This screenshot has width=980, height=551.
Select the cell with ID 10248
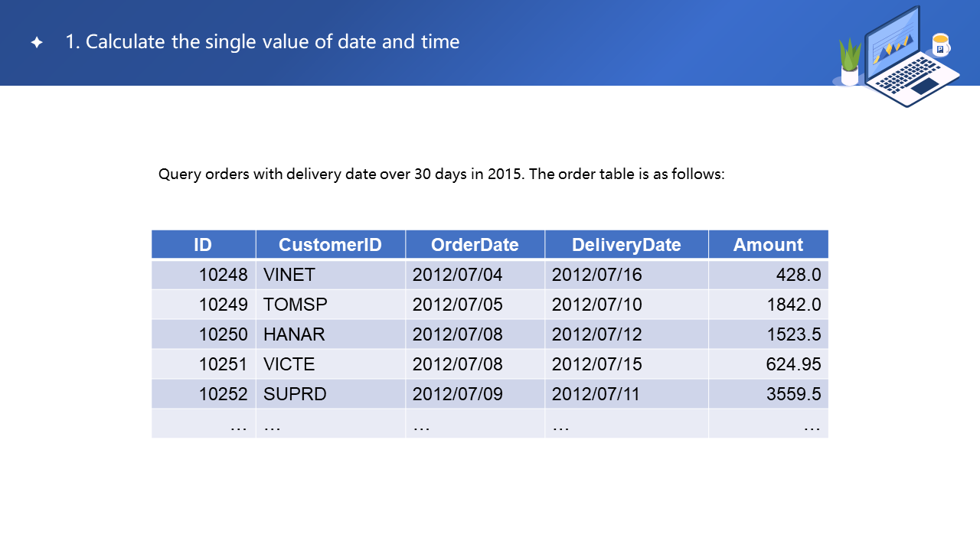click(223, 275)
